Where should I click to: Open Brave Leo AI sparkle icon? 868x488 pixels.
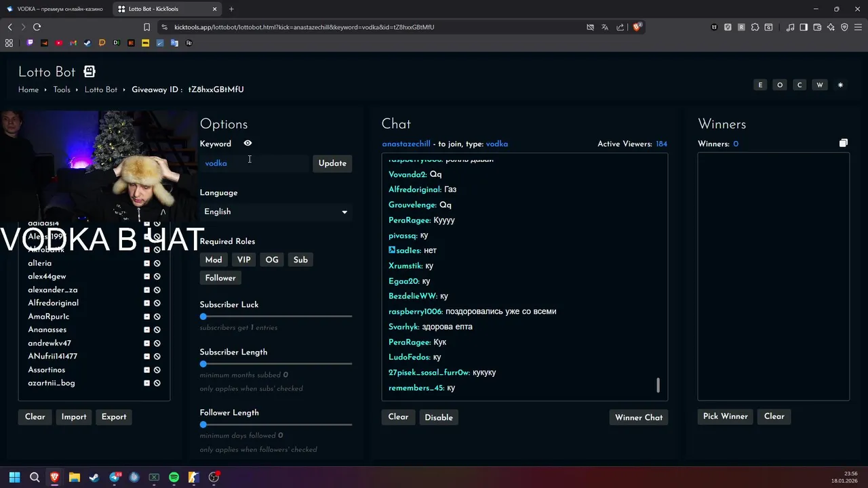pyautogui.click(x=831, y=27)
